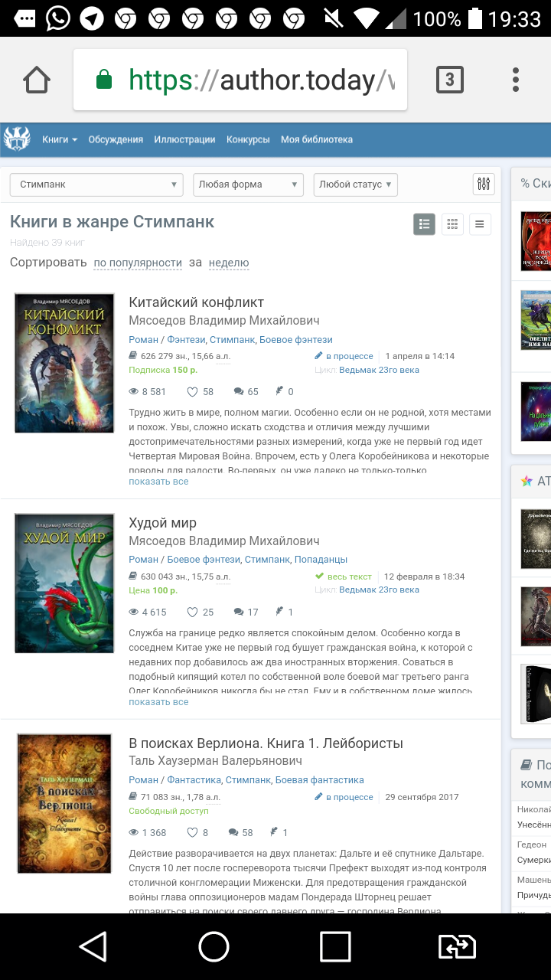Change sorting via по популярности link

tap(138, 263)
